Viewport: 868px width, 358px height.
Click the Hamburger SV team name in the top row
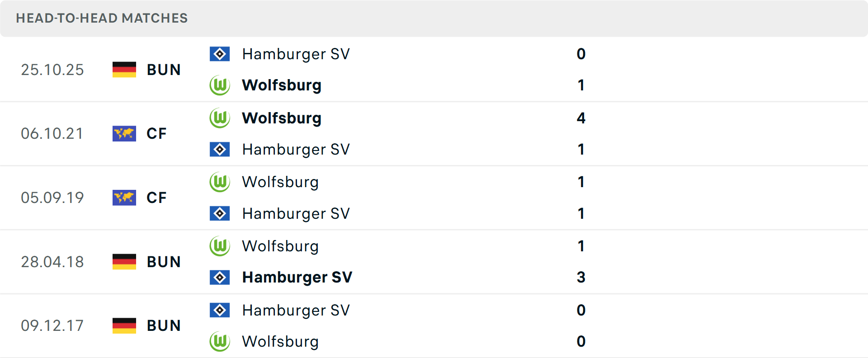click(296, 53)
